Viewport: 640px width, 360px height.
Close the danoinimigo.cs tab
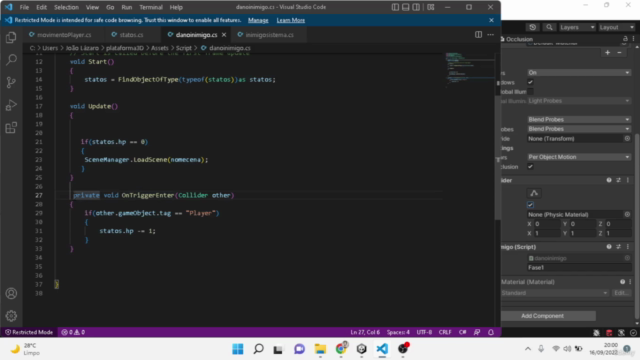[224, 35]
